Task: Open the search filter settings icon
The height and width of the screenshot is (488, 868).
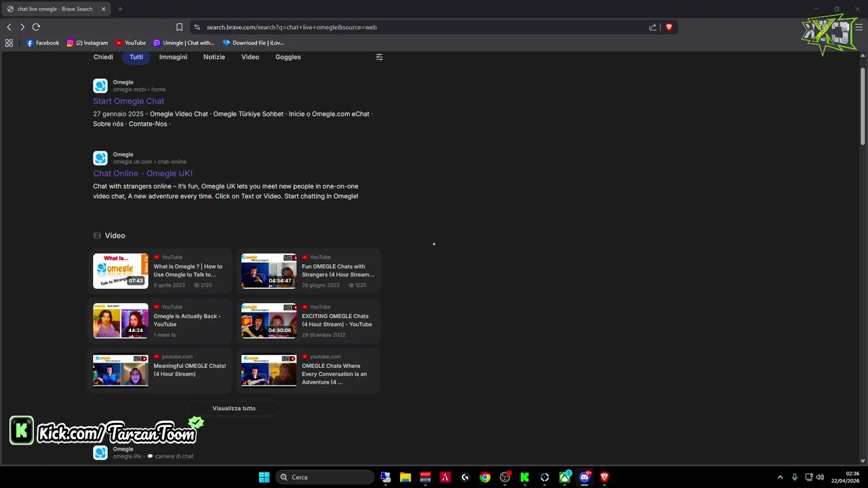Action: tap(379, 57)
